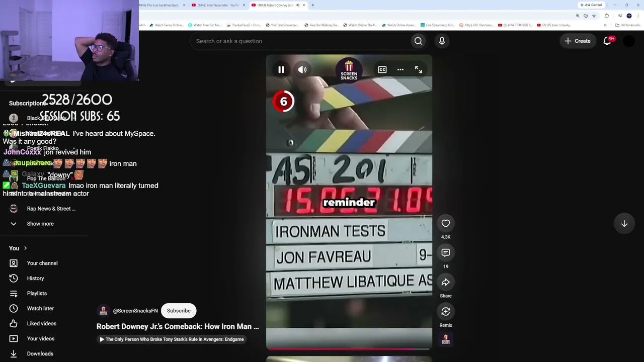
Task: Seek on the red Short progress bar
Action: pos(349,348)
